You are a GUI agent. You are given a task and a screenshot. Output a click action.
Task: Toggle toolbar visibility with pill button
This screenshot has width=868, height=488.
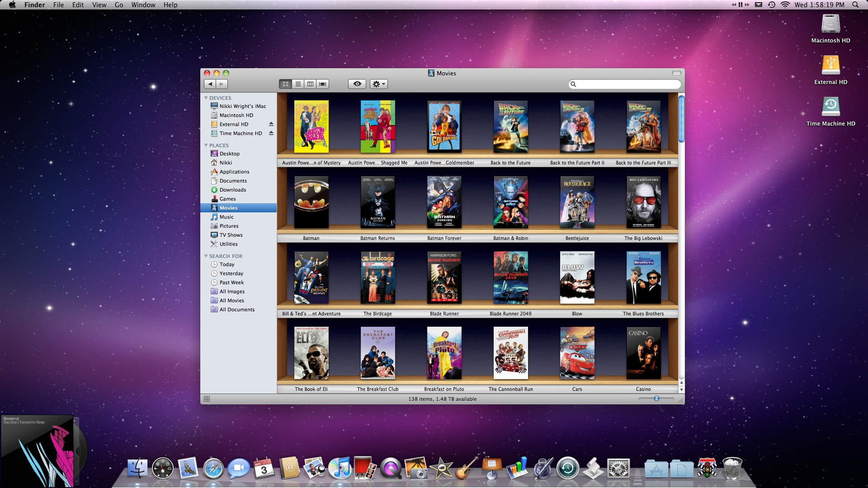pyautogui.click(x=676, y=73)
